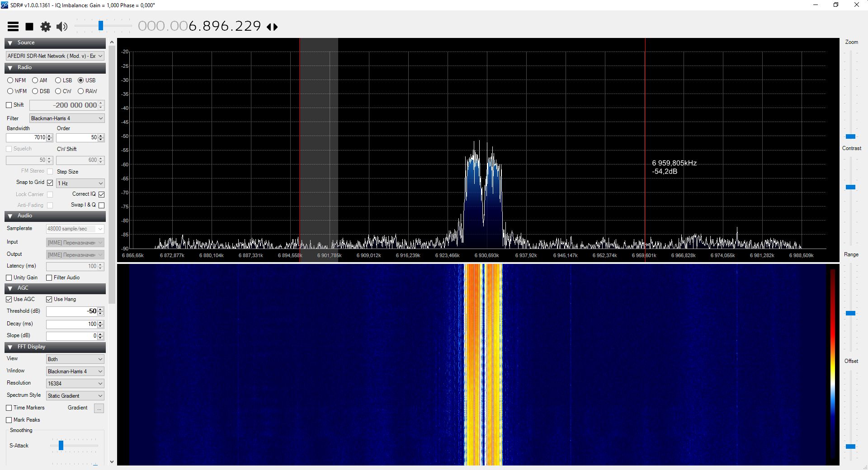868x470 pixels.
Task: Enable Filter Audio checkbox
Action: [49, 278]
